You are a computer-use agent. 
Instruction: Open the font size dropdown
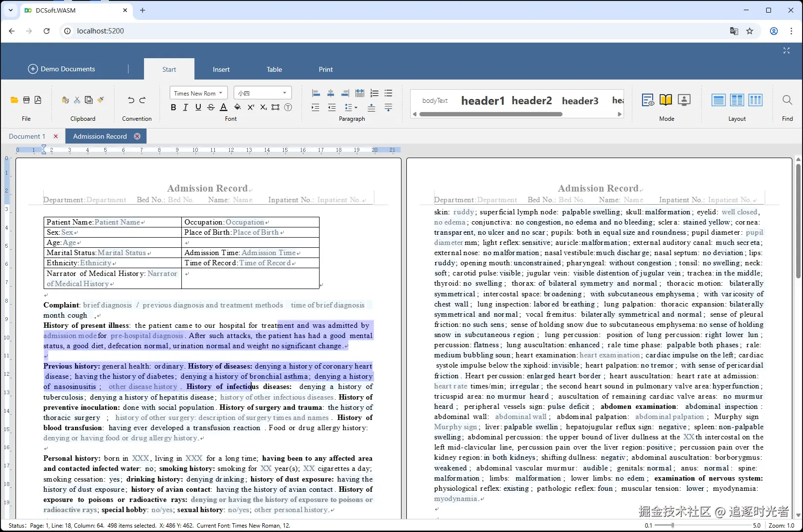tap(262, 93)
